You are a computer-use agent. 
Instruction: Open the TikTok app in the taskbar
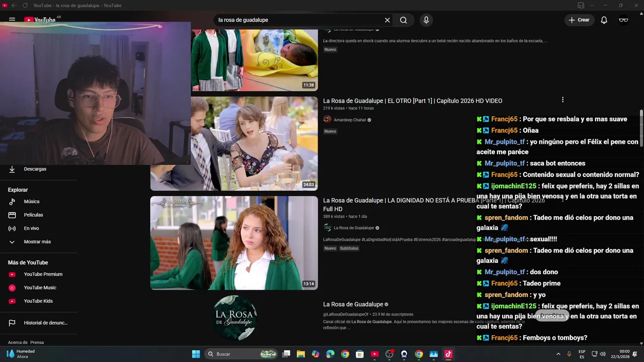point(448,354)
